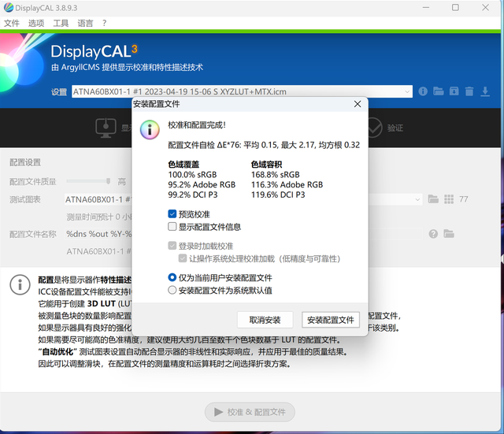Select 安装配置文件为系统默认值 radio button

point(172,291)
